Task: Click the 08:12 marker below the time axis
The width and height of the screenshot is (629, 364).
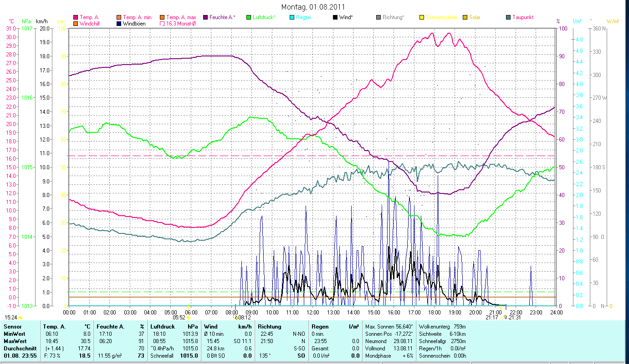Action: click(245, 318)
